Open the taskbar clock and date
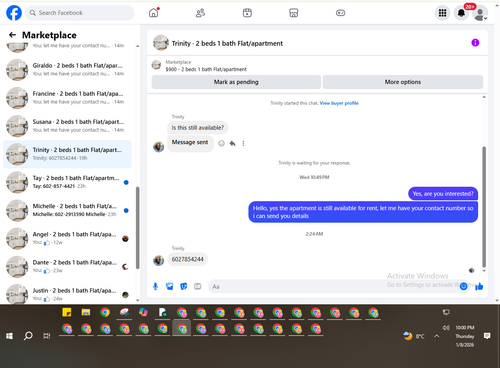The width and height of the screenshot is (500, 368). coord(465,336)
